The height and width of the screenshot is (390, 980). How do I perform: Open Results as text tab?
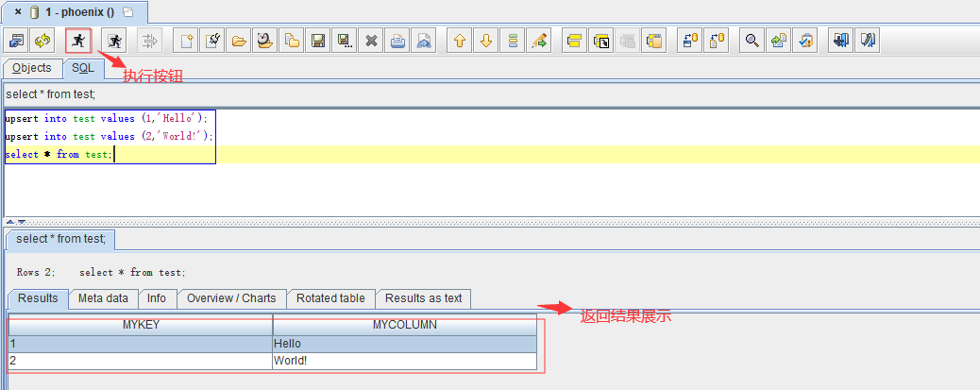coord(424,298)
